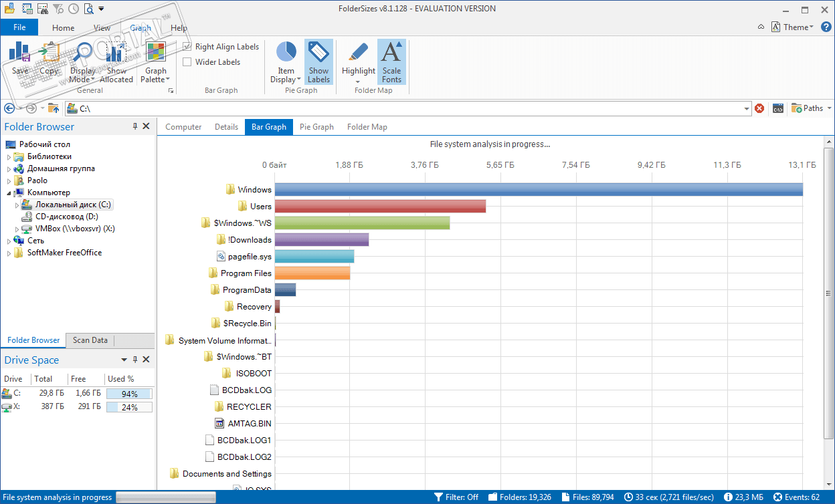Switch to the Home ribbon tab
This screenshot has height=504, width=835.
click(x=64, y=28)
